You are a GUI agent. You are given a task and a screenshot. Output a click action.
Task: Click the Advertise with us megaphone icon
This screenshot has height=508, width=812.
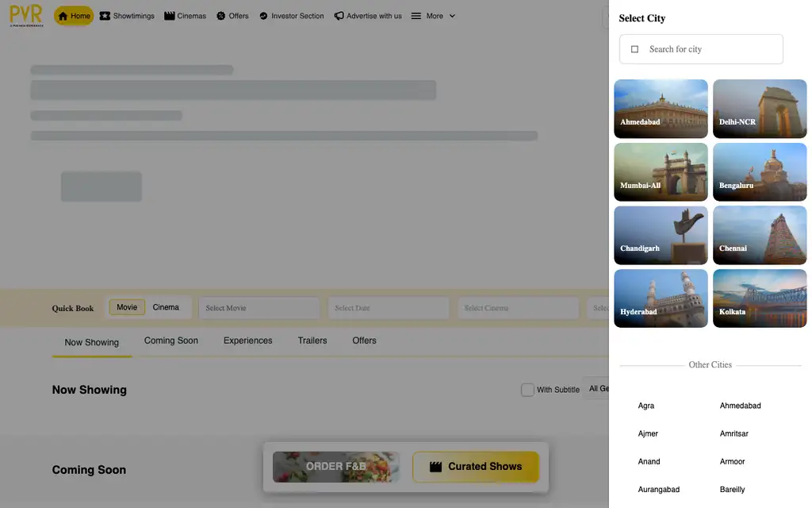[x=339, y=16]
